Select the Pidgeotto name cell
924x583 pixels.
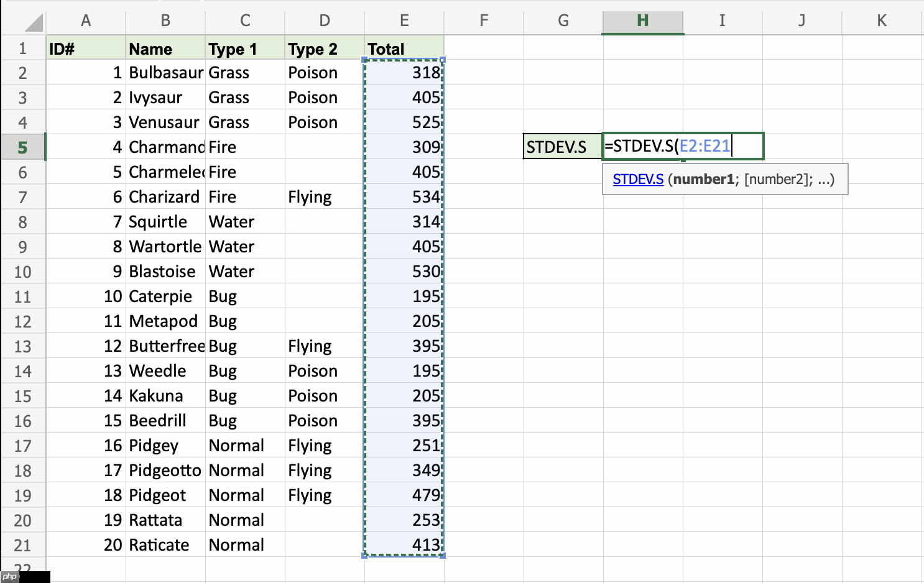[x=165, y=471]
